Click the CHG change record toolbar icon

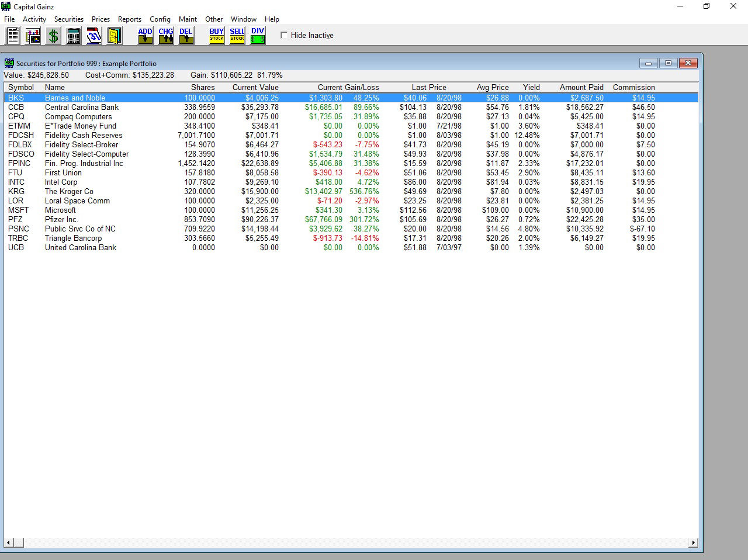[x=165, y=36]
